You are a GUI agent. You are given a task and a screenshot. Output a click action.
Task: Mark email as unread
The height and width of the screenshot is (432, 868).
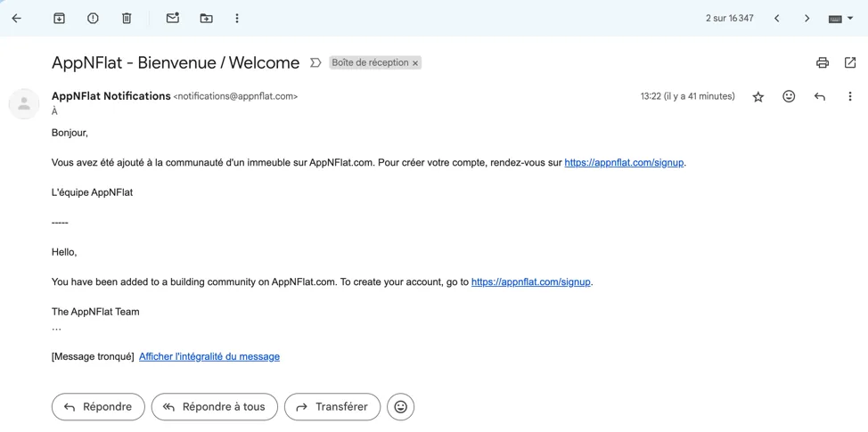coord(173,18)
